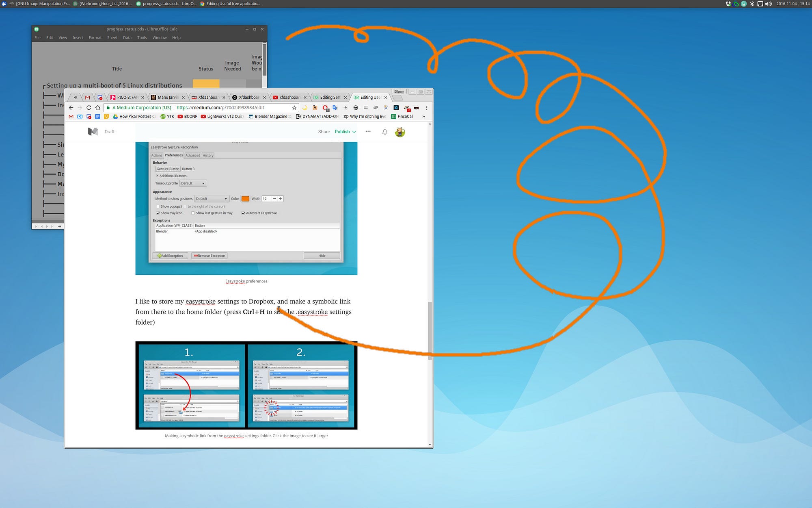The height and width of the screenshot is (508, 812).
Task: Open the Google Keep bookmark icon
Action: coord(106,117)
